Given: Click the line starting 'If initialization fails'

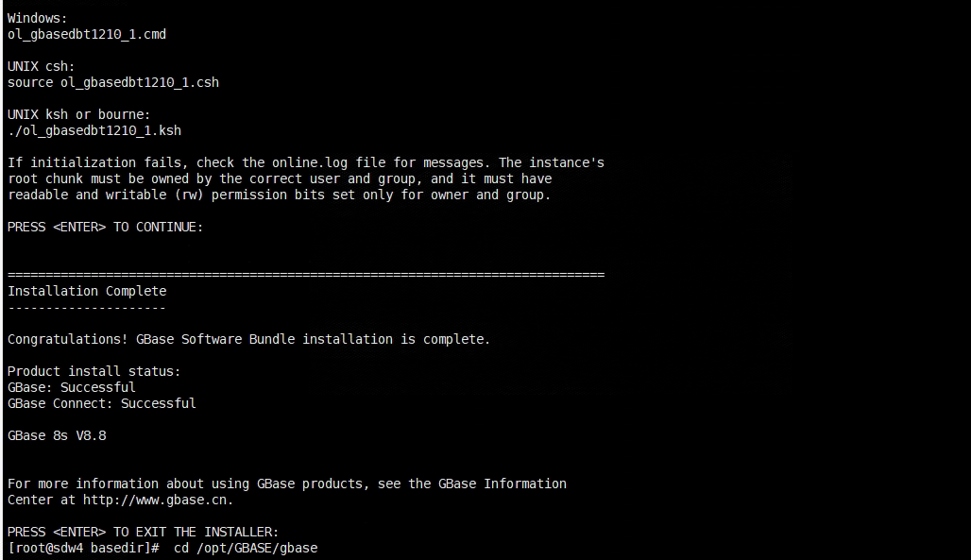Looking at the screenshot, I should coord(306,163).
